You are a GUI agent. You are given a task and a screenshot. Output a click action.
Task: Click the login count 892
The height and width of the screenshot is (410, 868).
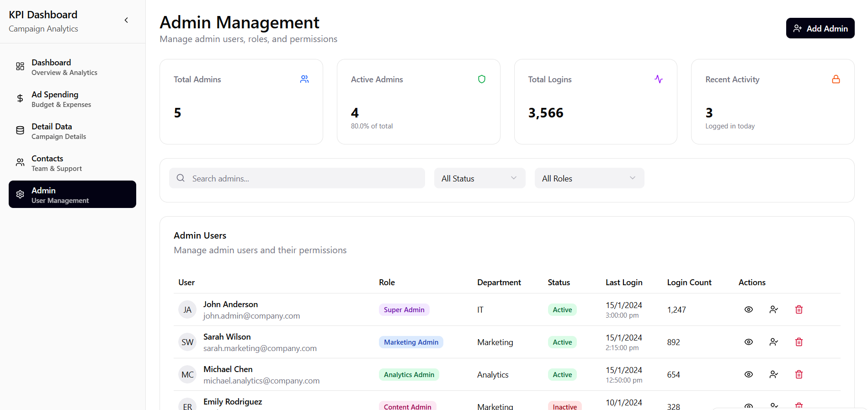[x=673, y=342]
